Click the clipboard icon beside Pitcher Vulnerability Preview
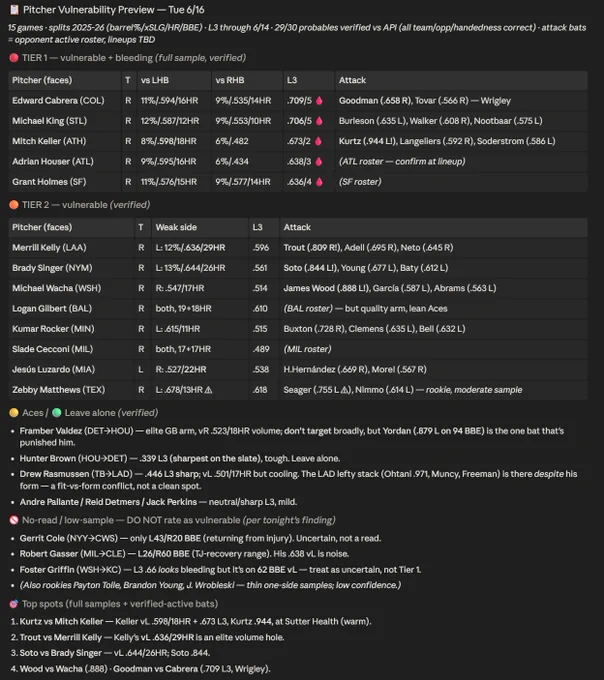The image size is (604, 680). [x=14, y=10]
